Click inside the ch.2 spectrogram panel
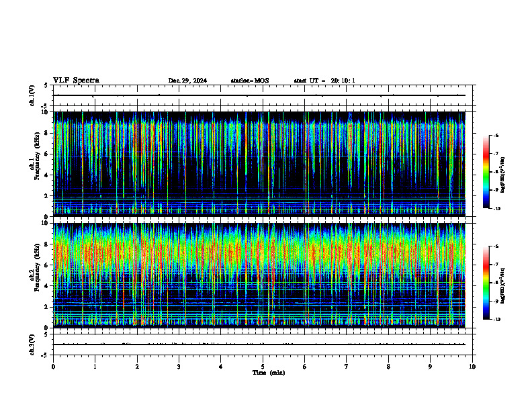 (x=263, y=275)
